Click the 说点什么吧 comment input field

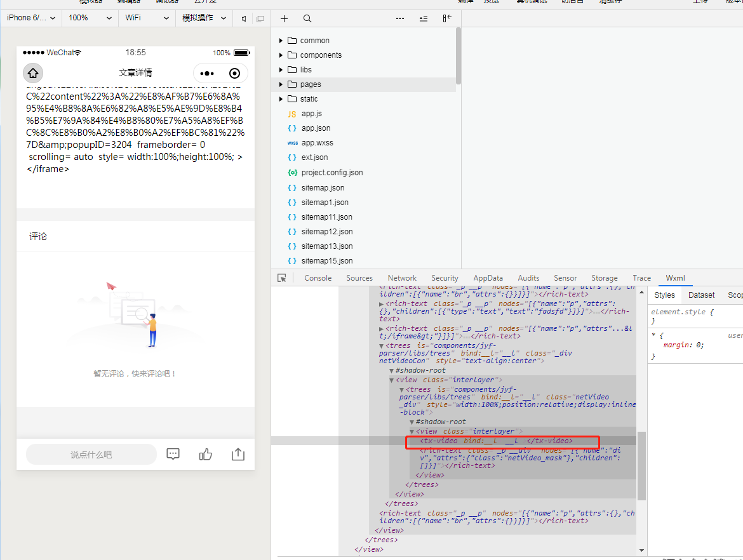pos(91,453)
